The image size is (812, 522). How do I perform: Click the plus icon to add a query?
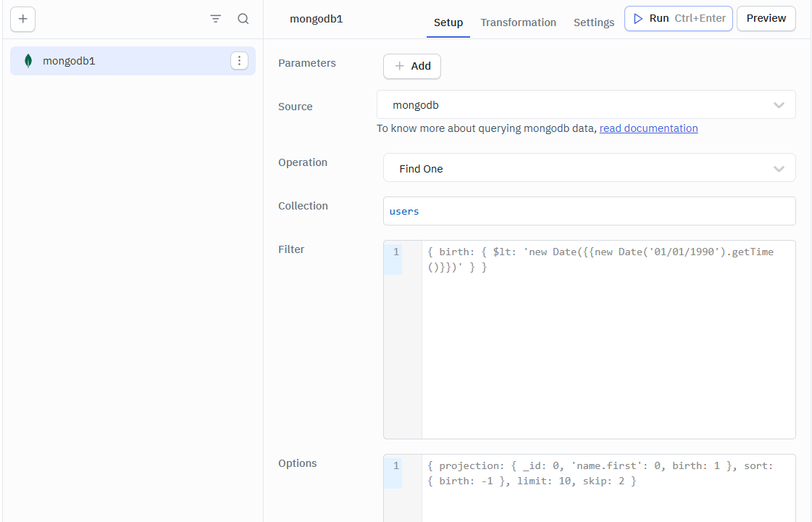pos(22,19)
